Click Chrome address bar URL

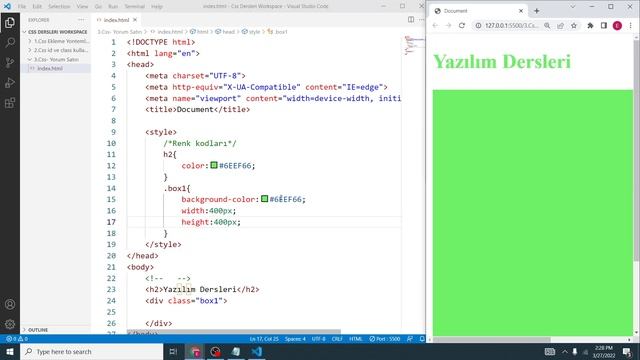click(x=511, y=25)
